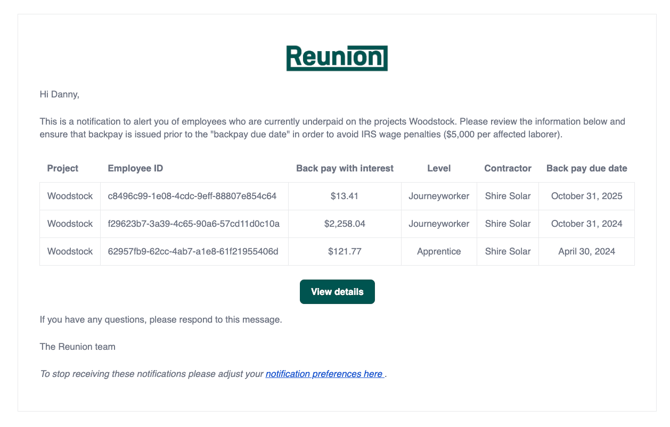Select employee ID starting with f29623b7
Viewport: 670px width, 427px height.
pyautogui.click(x=193, y=224)
